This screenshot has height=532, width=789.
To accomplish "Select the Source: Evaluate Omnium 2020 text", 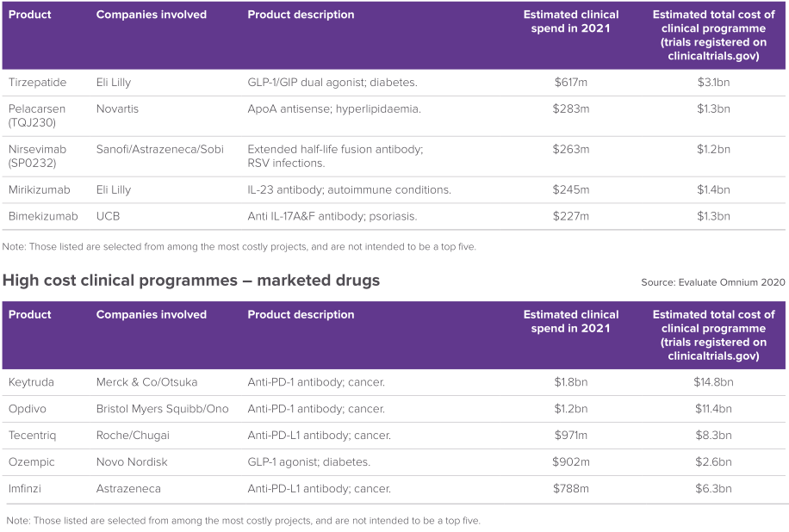I will (x=713, y=282).
